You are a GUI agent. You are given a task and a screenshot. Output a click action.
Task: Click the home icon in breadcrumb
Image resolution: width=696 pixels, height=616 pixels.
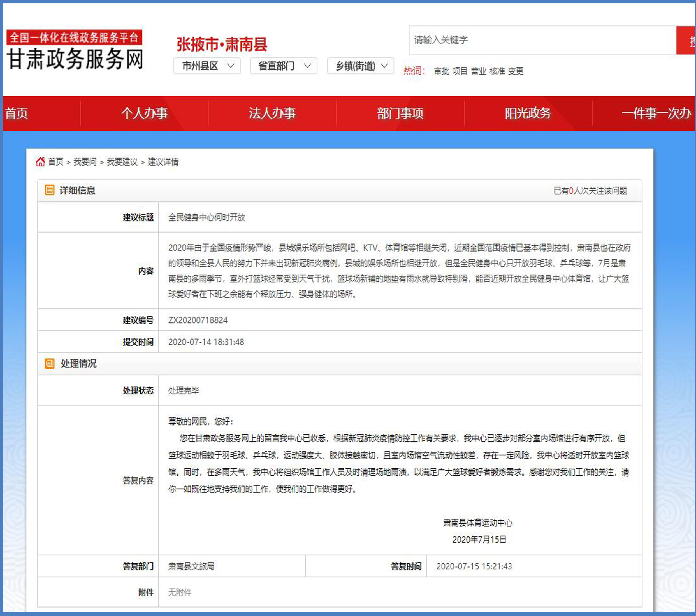coord(40,161)
